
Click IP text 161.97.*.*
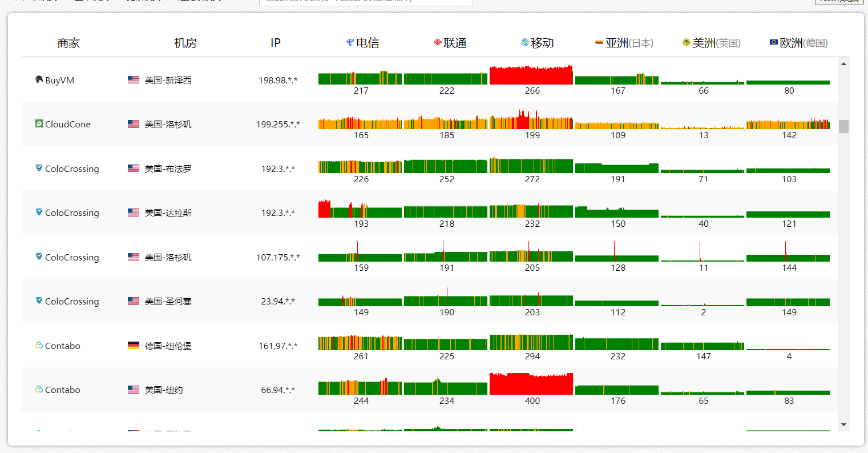coord(278,346)
